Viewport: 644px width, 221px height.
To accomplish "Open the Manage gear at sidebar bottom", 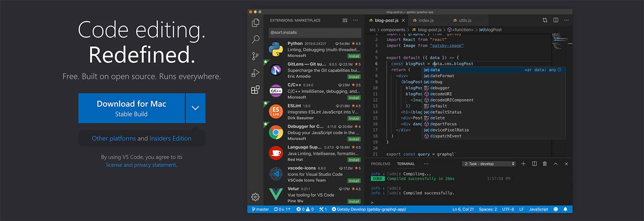I will tap(255, 197).
